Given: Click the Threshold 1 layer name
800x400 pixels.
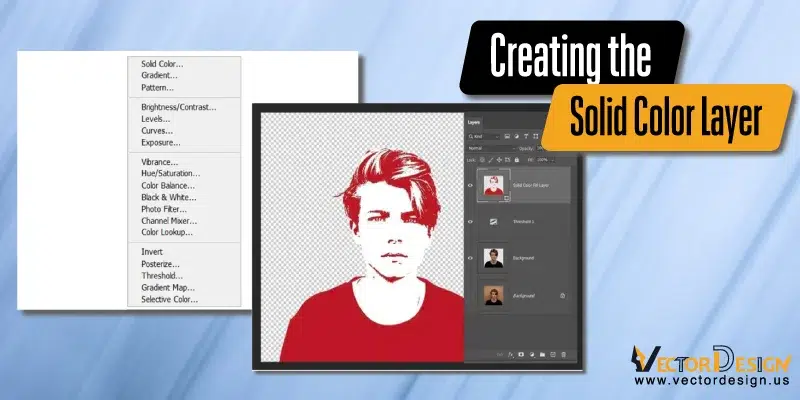Looking at the screenshot, I should pos(523,221).
